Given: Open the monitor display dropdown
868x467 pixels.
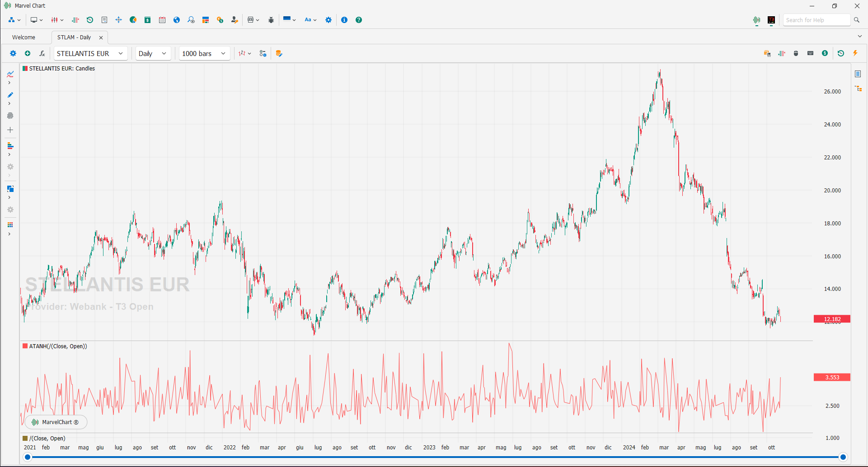Looking at the screenshot, I should tap(36, 20).
